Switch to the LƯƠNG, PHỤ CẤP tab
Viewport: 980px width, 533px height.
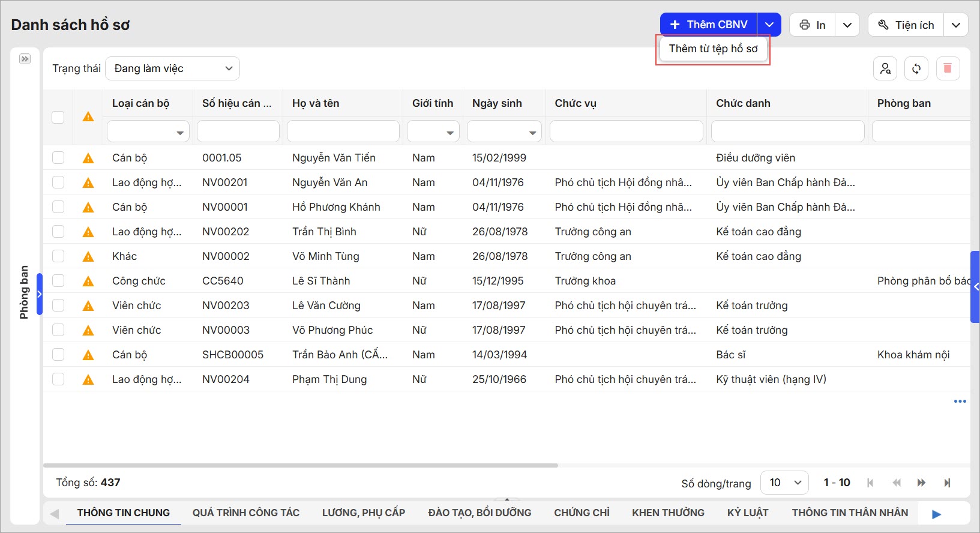(363, 513)
